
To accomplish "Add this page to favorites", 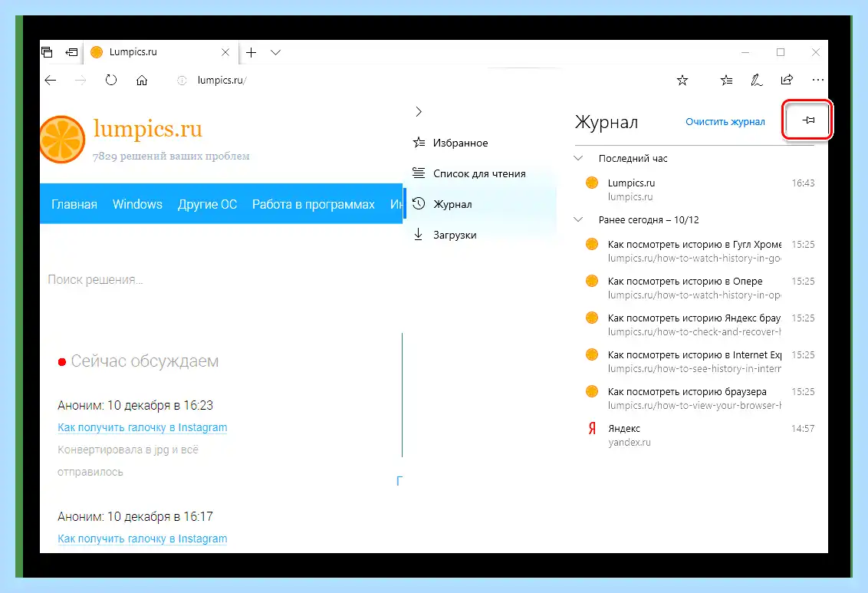I will [682, 81].
